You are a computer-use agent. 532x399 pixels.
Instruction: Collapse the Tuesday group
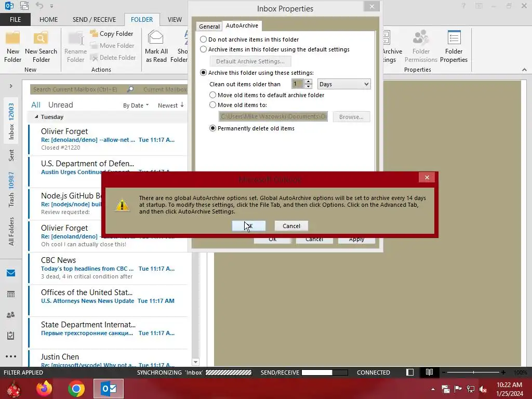pos(36,117)
